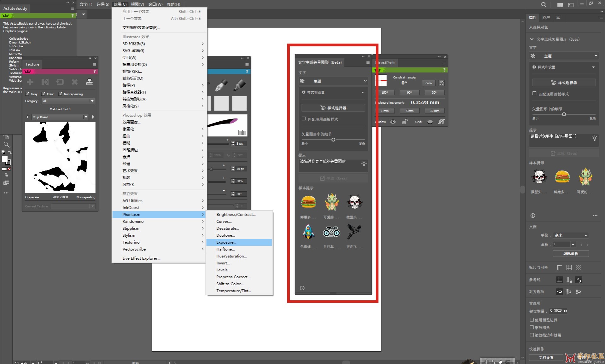Click the 文档设置 button
Viewport: 605px width, 364px height.
[x=546, y=358]
